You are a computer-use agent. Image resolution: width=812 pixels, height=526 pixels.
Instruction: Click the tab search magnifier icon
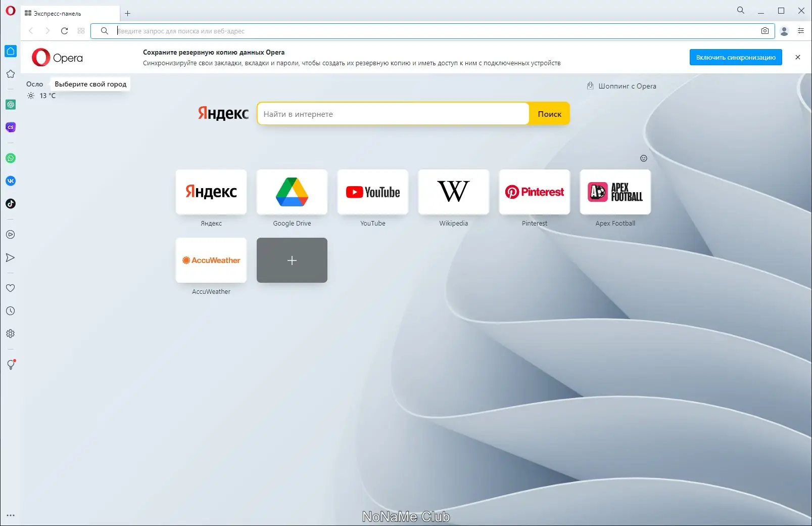click(x=741, y=10)
